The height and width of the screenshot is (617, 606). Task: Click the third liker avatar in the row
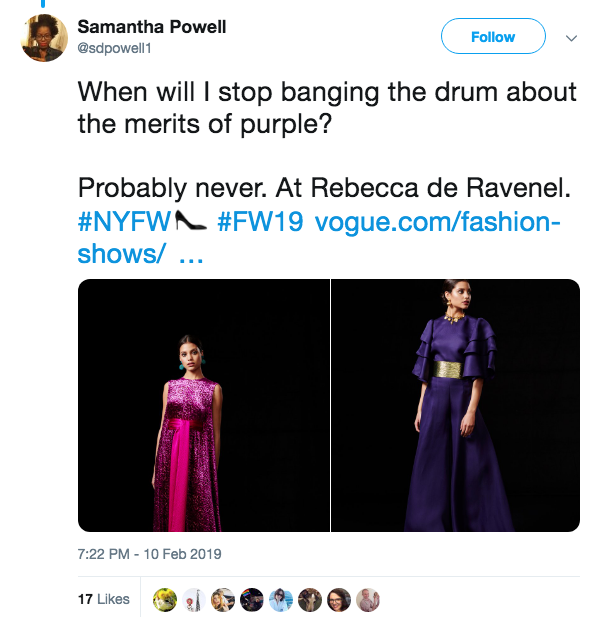[x=223, y=599]
